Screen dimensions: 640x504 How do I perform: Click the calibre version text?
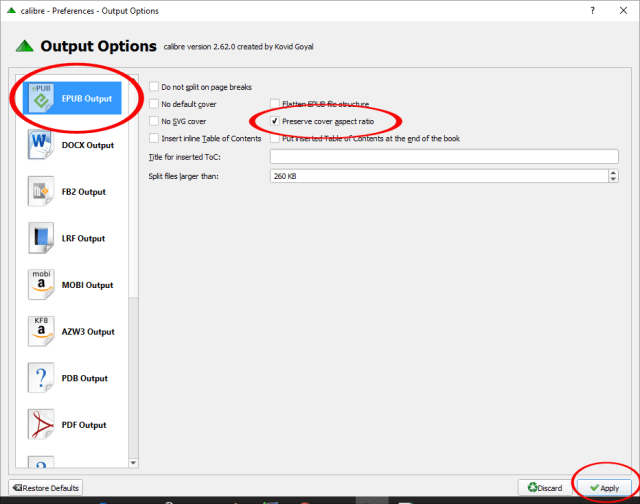tap(238, 47)
